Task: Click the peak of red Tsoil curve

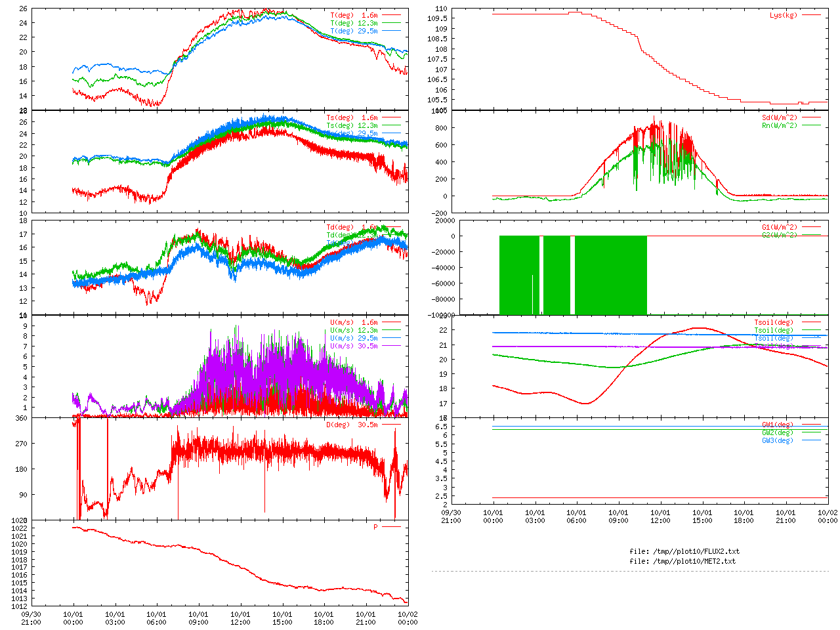Action: 698,327
